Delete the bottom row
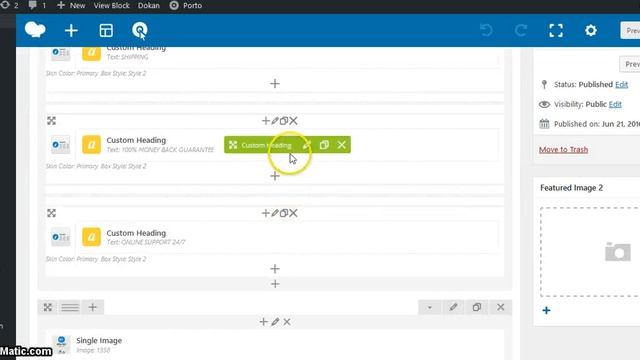The image size is (640, 360). click(x=500, y=307)
